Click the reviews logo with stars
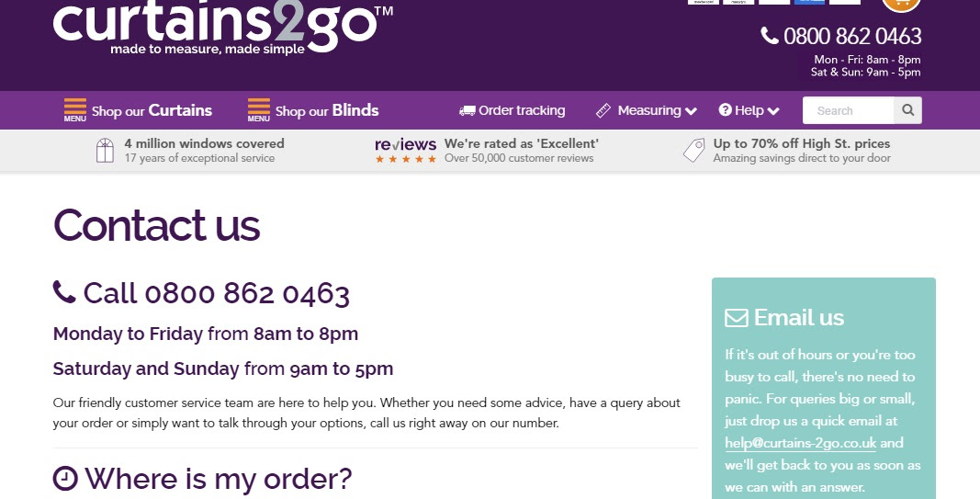980x499 pixels. [x=406, y=151]
